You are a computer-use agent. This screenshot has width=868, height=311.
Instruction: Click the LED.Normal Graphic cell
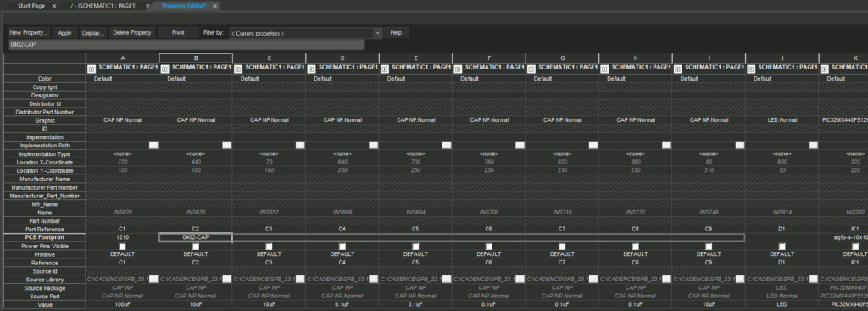[x=782, y=120]
